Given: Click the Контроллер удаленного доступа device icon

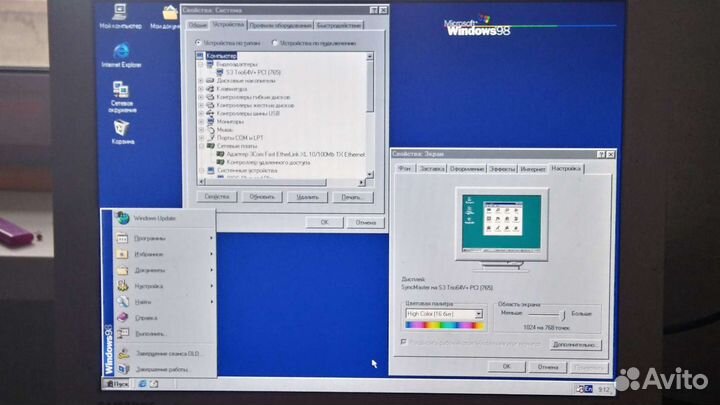Looking at the screenshot, I should click(x=220, y=163).
